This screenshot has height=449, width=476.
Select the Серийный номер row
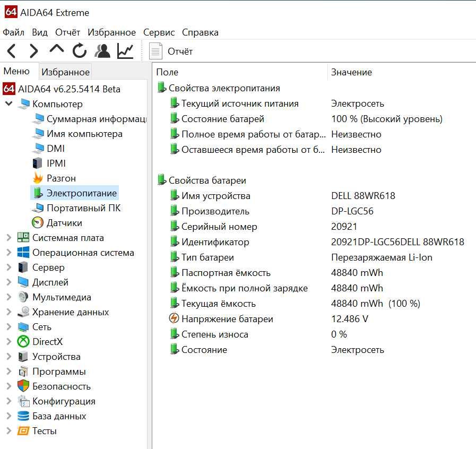tap(314, 227)
